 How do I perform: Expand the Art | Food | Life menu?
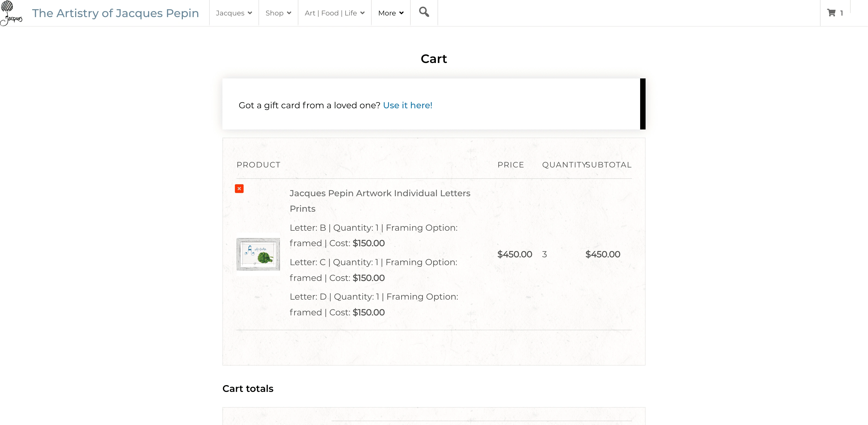[335, 13]
